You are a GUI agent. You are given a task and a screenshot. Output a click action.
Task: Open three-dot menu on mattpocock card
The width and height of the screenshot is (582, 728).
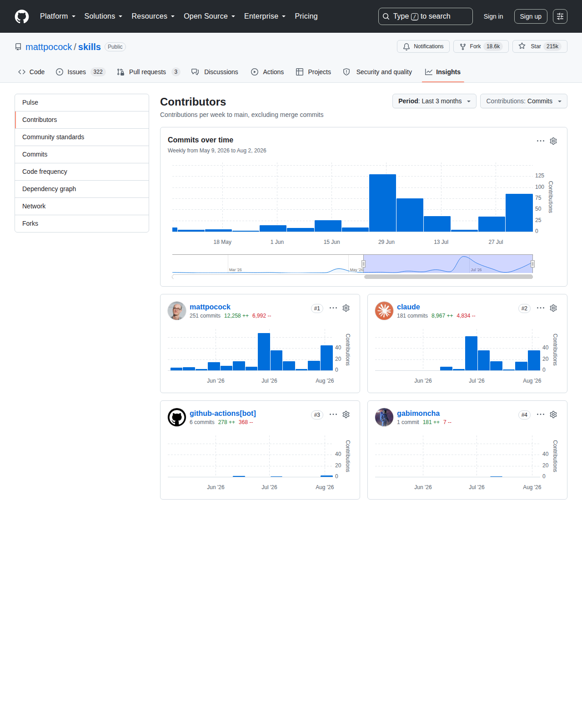click(x=333, y=308)
